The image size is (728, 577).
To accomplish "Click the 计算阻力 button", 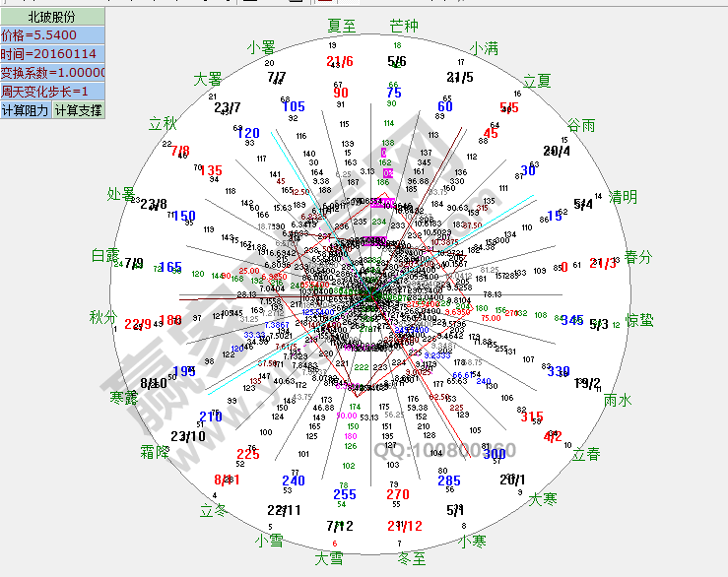I will 26,110.
